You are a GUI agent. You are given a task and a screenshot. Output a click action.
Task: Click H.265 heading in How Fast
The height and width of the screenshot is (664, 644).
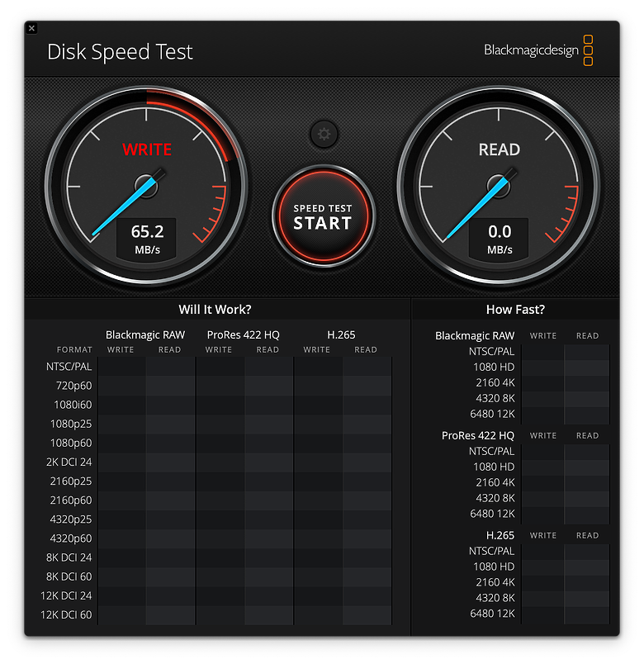[x=500, y=536]
